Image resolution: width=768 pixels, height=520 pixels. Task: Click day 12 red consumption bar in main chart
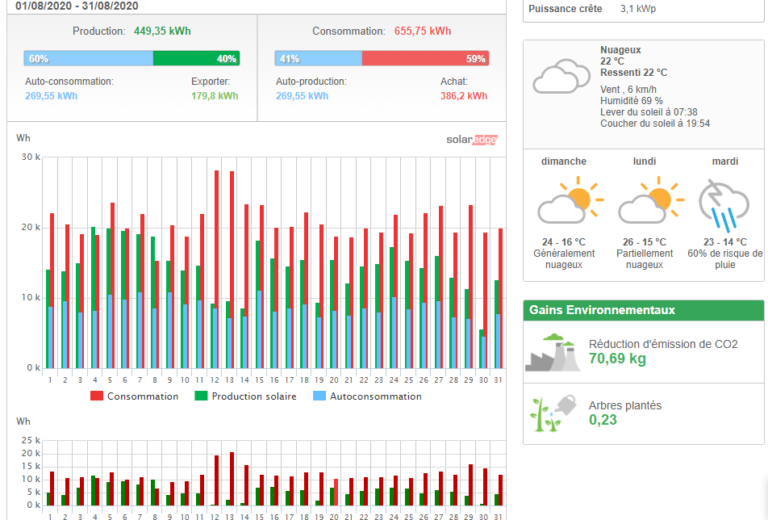(x=216, y=269)
